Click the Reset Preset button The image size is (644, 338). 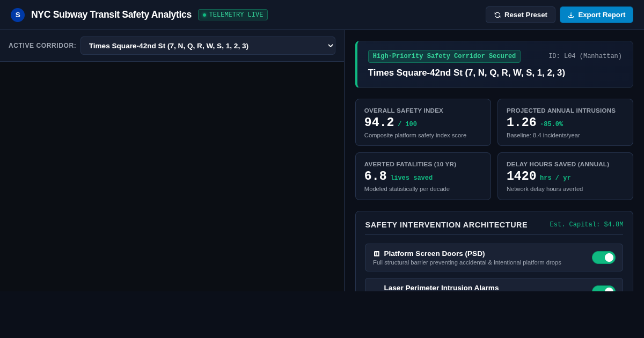521,15
